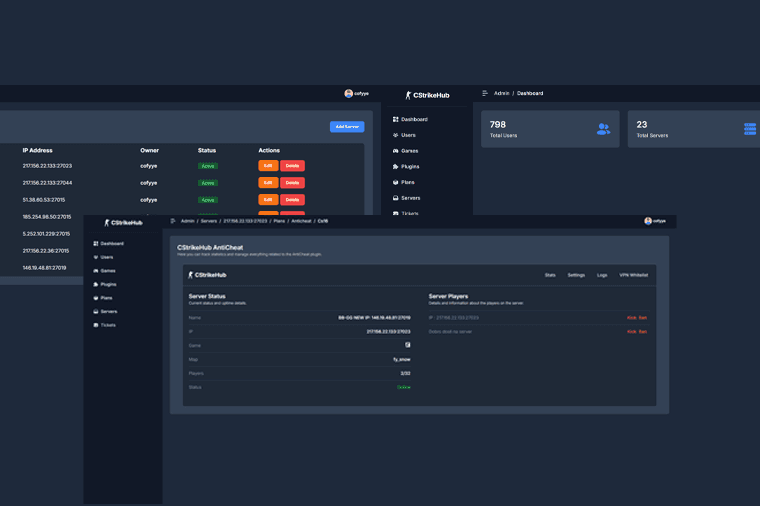Click the CStrikeHub logo in the Dashboard window sidebar
This screenshot has width=760, height=506.
[428, 95]
